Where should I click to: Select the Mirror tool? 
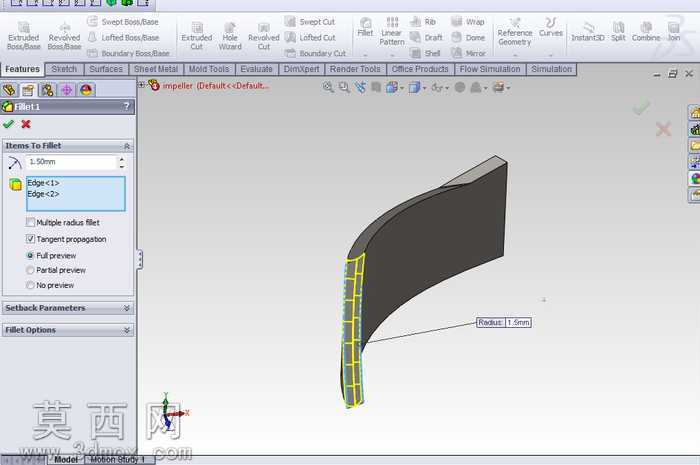[468, 53]
